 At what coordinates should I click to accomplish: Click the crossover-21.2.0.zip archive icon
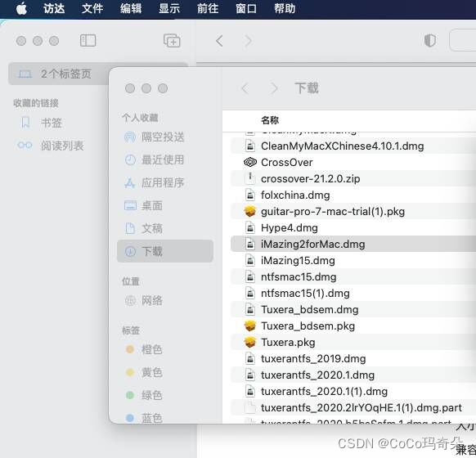[x=250, y=178]
